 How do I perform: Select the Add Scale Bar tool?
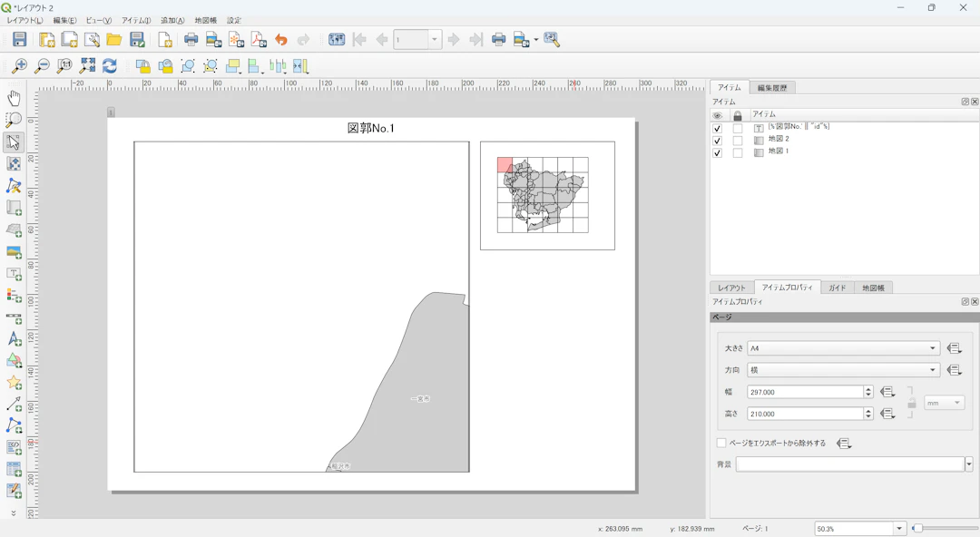click(14, 318)
